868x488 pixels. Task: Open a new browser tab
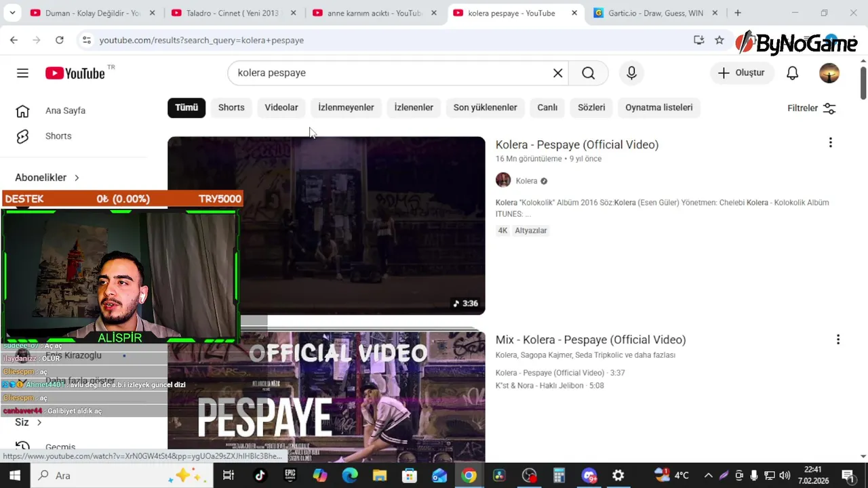coord(738,13)
